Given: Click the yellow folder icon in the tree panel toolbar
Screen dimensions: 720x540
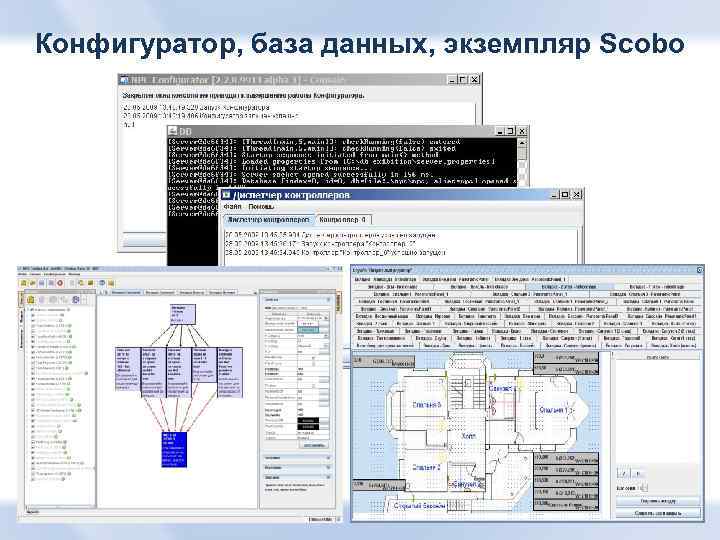Looking at the screenshot, I should (31, 300).
